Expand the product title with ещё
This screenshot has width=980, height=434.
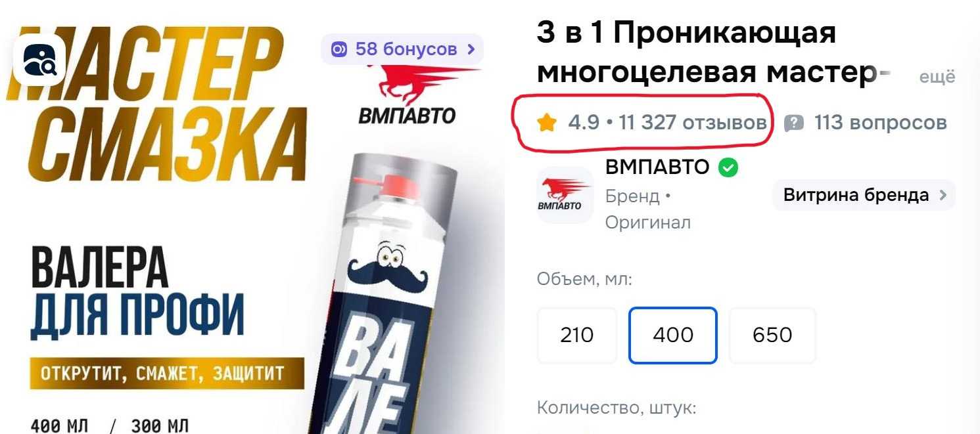point(937,77)
